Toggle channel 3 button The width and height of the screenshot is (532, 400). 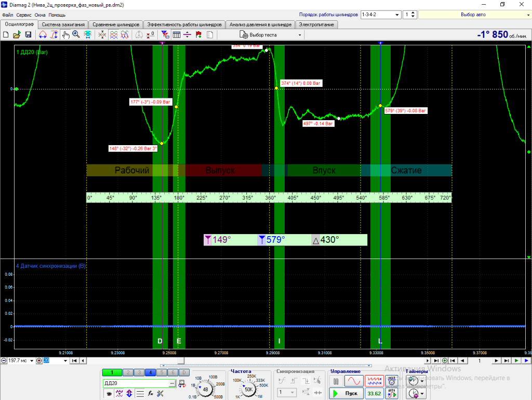pos(139,372)
